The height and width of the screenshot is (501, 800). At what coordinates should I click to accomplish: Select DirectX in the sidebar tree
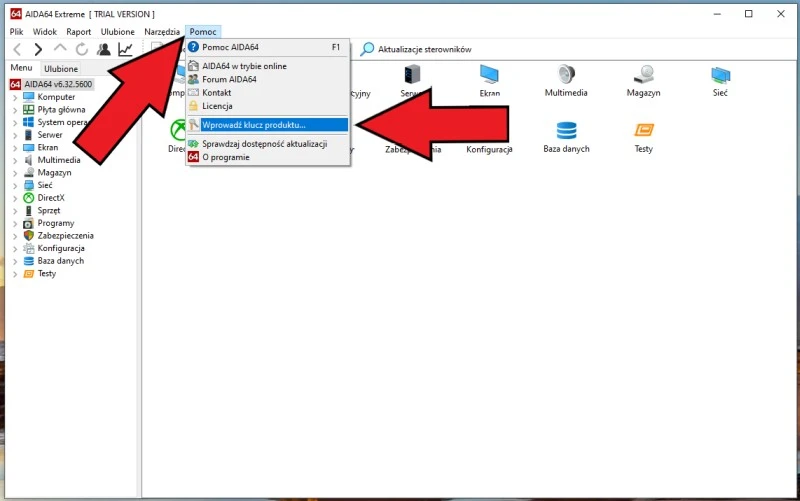point(51,198)
